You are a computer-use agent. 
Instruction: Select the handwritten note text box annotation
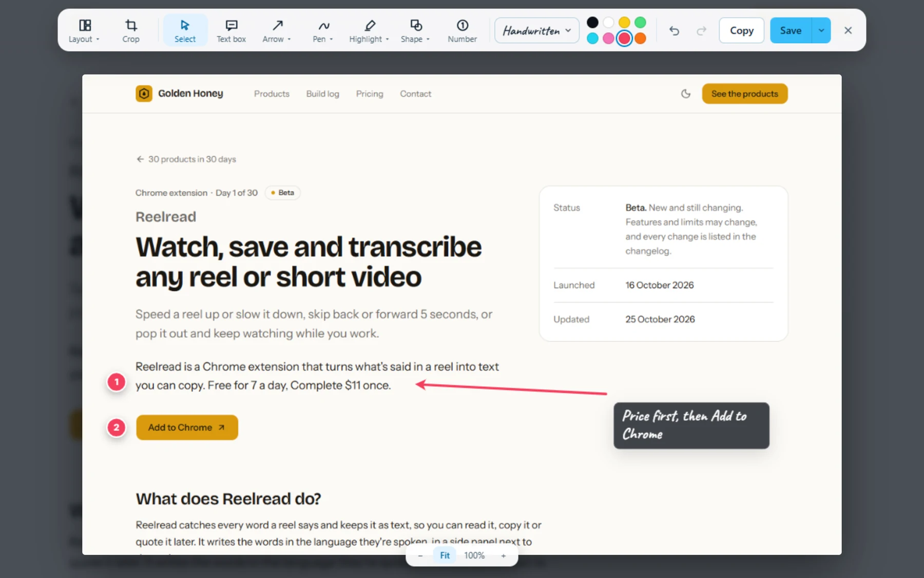pyautogui.click(x=691, y=425)
